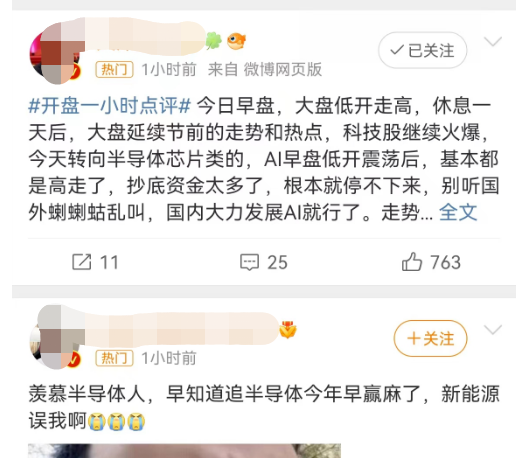The height and width of the screenshot is (458, 520).
Task: Click the golden heart medal badge
Action: [x=288, y=329]
